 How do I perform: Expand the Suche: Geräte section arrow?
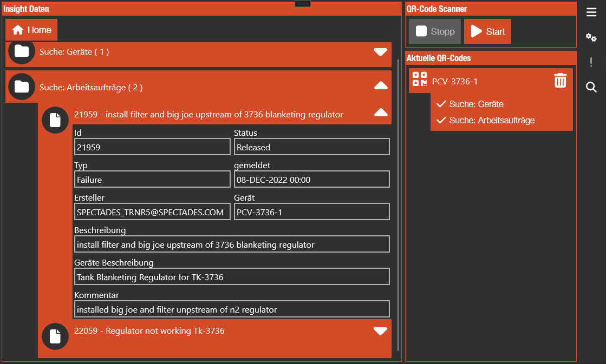pos(380,52)
